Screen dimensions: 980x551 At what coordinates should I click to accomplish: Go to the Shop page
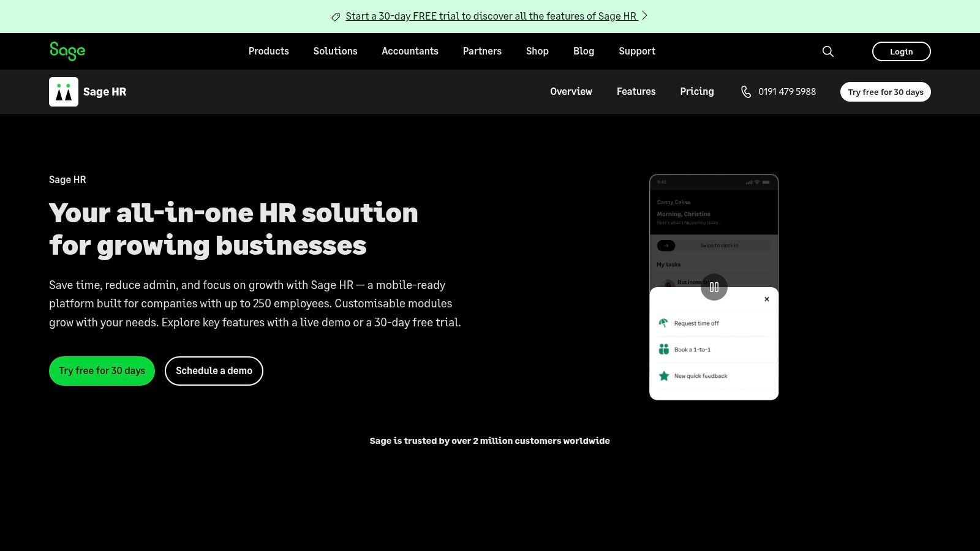[x=537, y=51]
